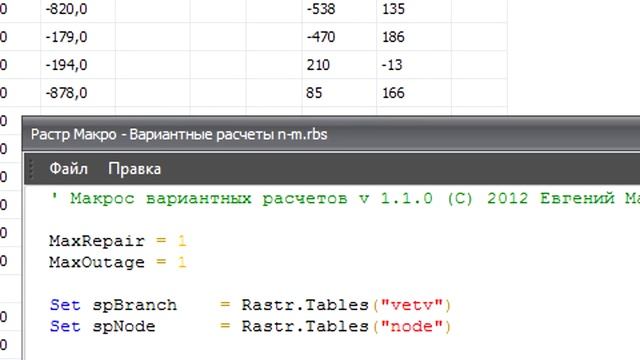Select table cell -820,0
Viewport: 640px width, 360px height.
(x=78, y=9)
